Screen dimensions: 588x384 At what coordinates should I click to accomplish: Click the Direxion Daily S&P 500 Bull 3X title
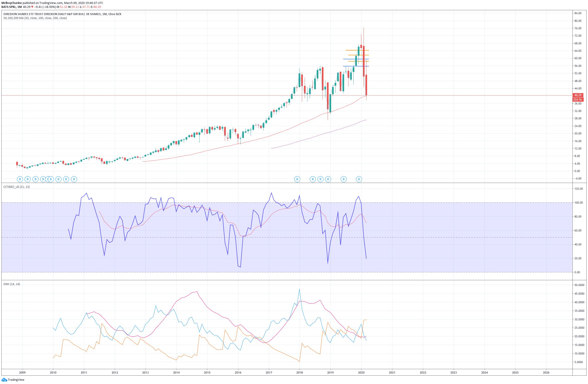[62, 14]
